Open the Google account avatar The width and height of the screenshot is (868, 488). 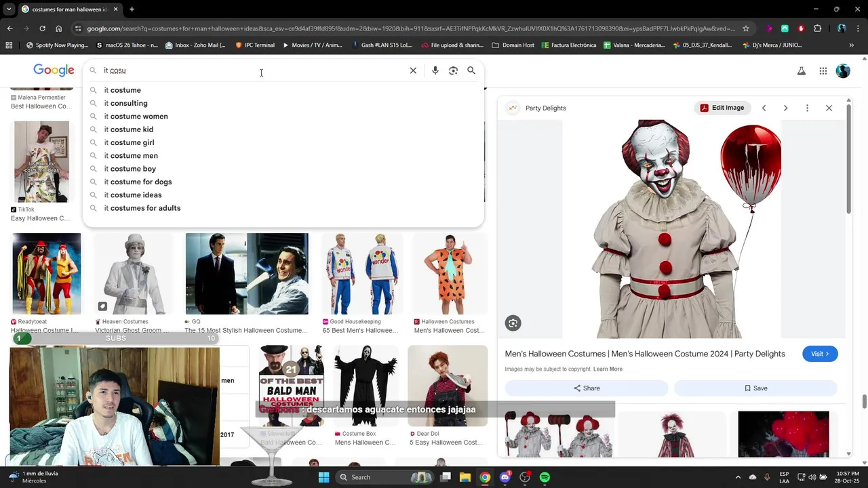tap(843, 70)
